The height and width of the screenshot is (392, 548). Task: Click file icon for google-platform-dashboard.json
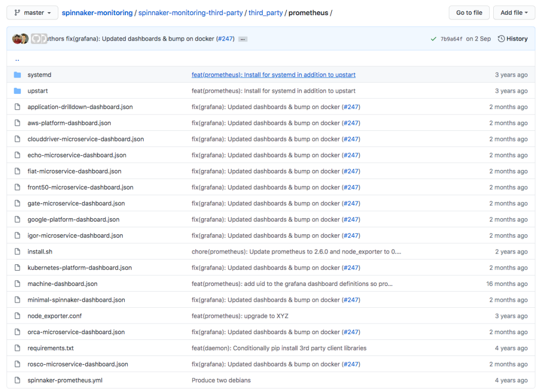pyautogui.click(x=17, y=220)
